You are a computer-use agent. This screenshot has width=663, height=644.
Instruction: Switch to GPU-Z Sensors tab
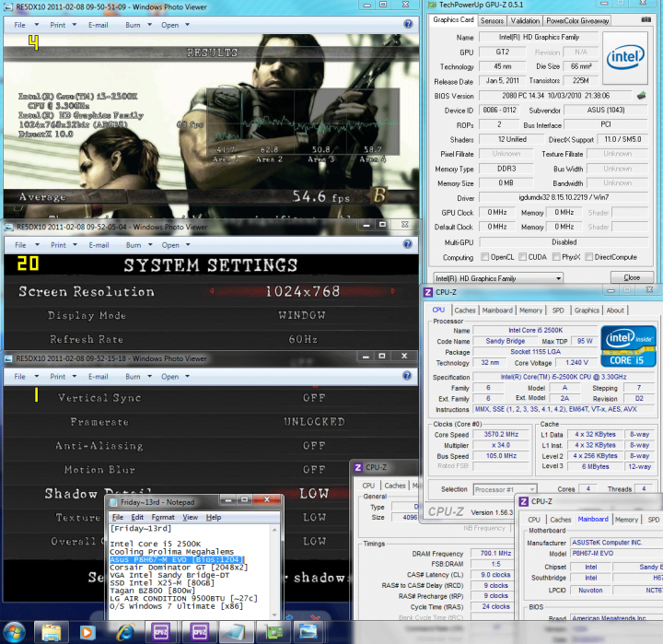click(492, 21)
